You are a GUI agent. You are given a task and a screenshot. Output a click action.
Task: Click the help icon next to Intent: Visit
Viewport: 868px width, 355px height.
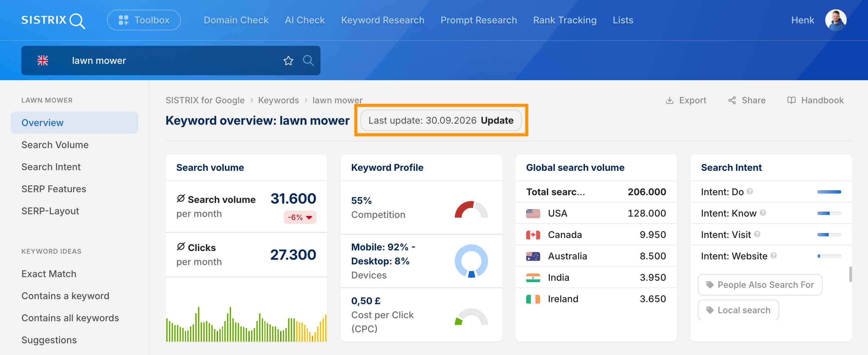click(x=757, y=234)
